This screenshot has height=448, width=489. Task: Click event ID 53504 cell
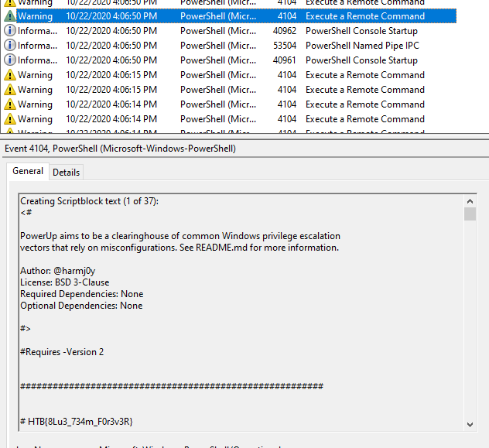(x=285, y=46)
